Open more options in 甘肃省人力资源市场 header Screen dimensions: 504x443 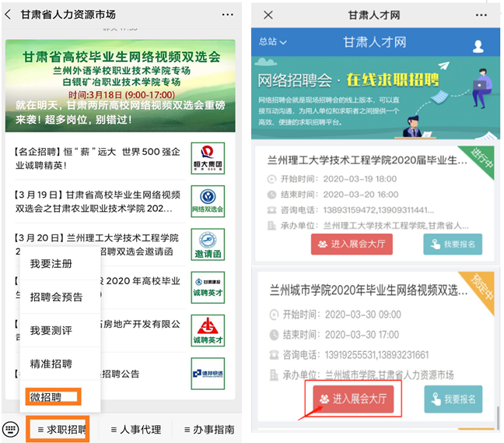click(227, 15)
